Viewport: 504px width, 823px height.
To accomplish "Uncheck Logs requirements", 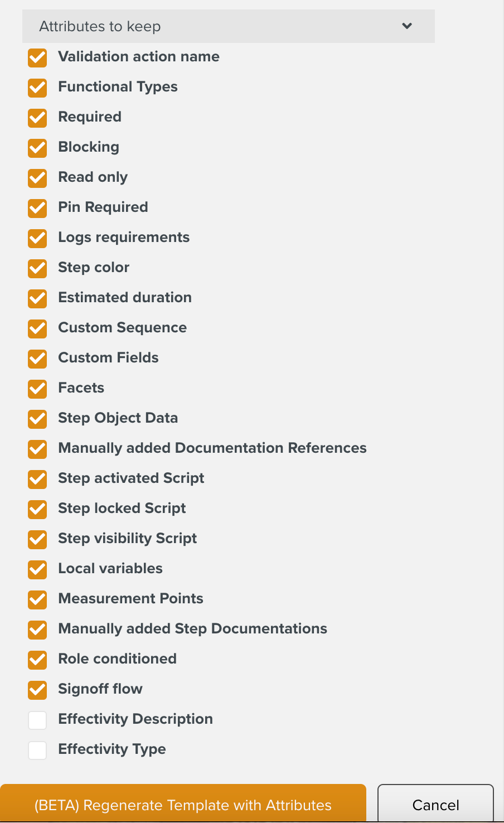I will (x=37, y=238).
